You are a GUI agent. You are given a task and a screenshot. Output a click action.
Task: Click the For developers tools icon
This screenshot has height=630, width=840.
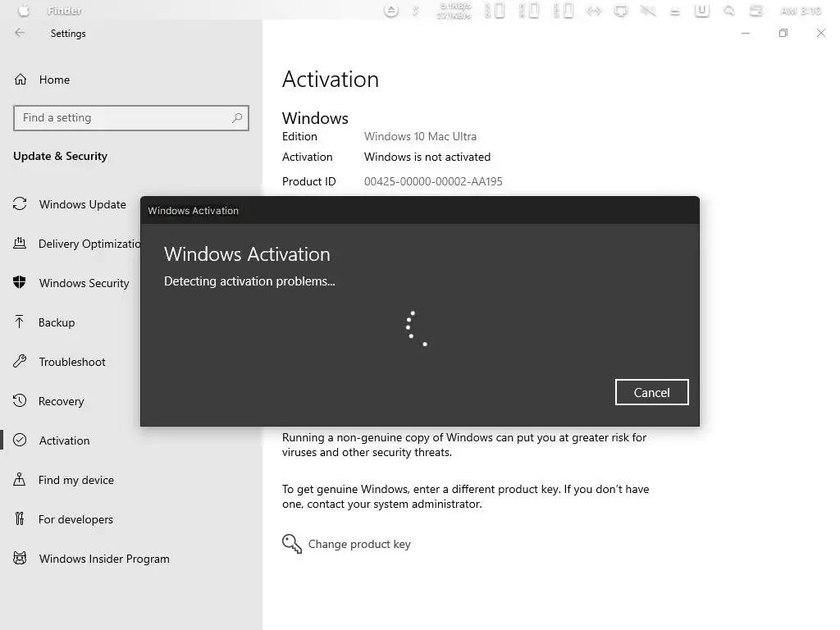point(20,518)
